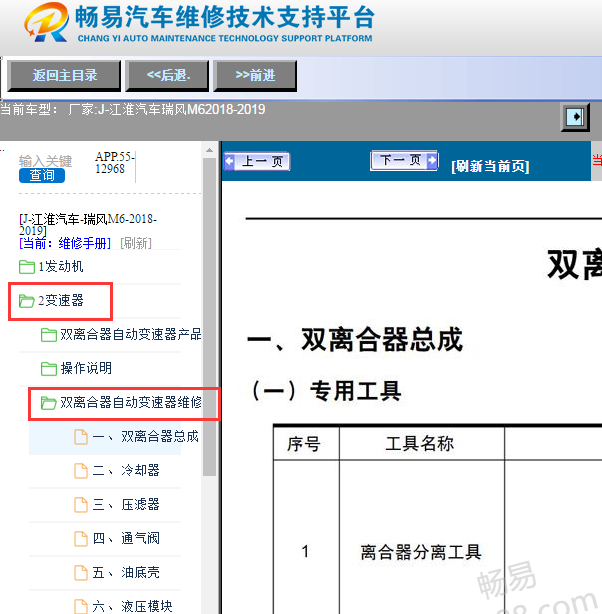Click the blue 查询 button
Screen dimensions: 602x614
[x=42, y=175]
